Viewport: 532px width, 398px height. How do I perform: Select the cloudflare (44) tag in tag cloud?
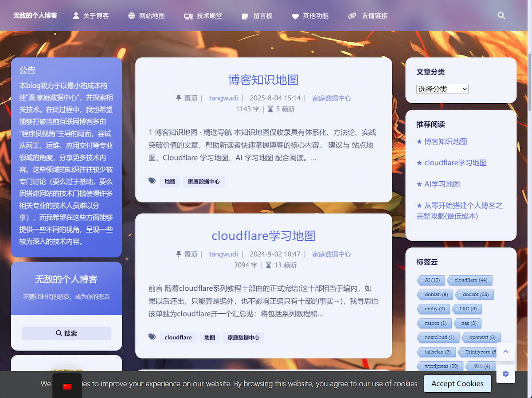[469, 280]
